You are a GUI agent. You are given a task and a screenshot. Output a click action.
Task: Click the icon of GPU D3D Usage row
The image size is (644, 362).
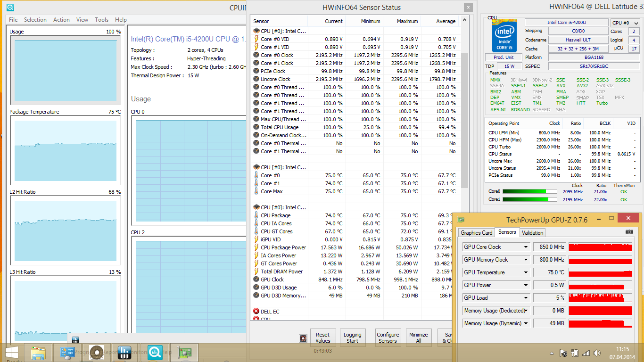click(256, 288)
